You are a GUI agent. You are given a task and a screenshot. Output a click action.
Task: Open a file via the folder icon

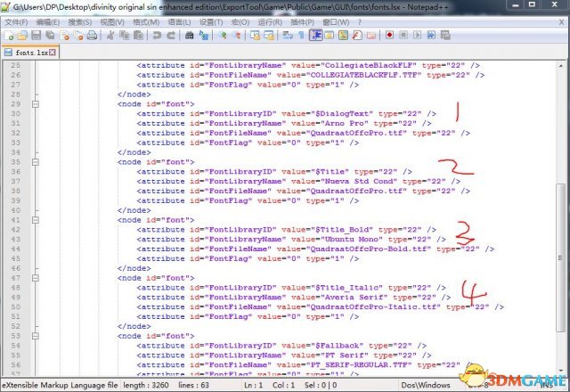(22, 36)
